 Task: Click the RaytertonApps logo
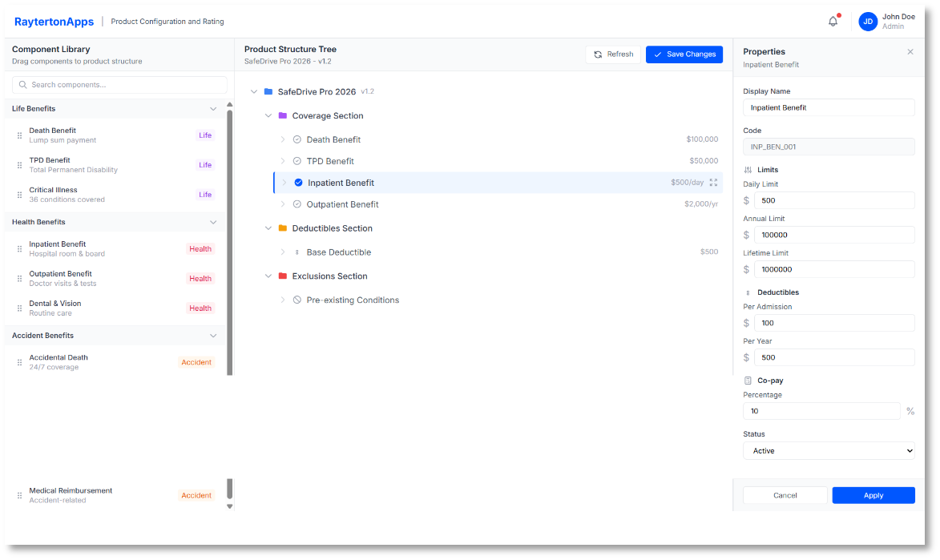pos(53,21)
